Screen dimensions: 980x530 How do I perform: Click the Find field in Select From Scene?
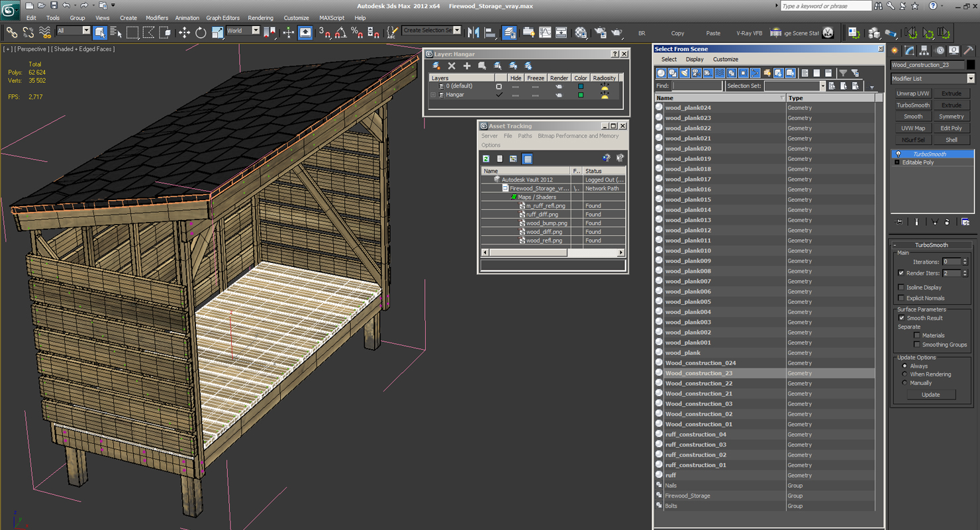(x=697, y=86)
